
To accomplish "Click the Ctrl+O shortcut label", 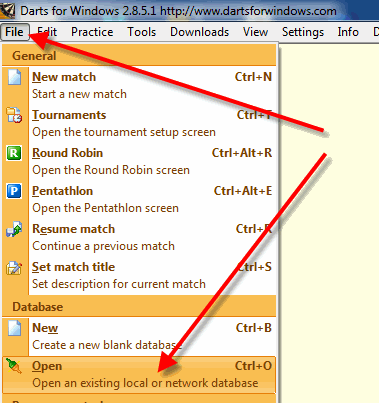I will pos(253,366).
